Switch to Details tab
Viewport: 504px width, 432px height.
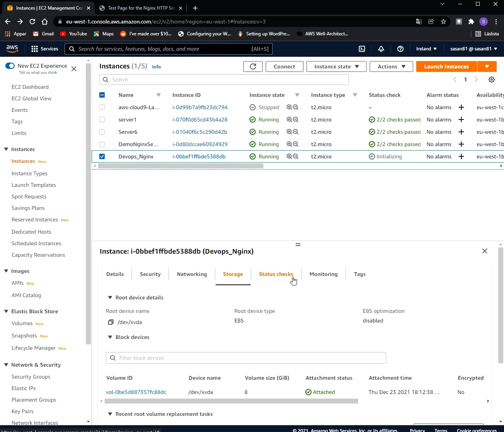[115, 274]
